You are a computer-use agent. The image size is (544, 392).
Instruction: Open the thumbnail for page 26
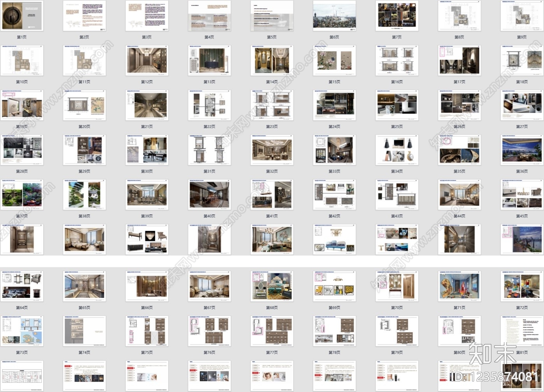[459, 105]
